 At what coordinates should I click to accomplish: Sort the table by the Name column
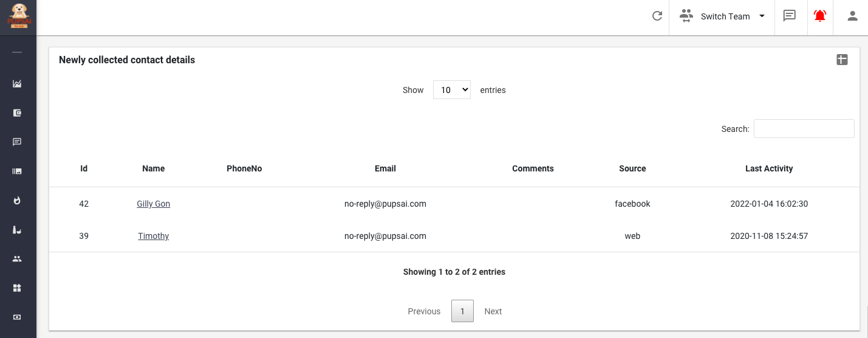coord(153,168)
